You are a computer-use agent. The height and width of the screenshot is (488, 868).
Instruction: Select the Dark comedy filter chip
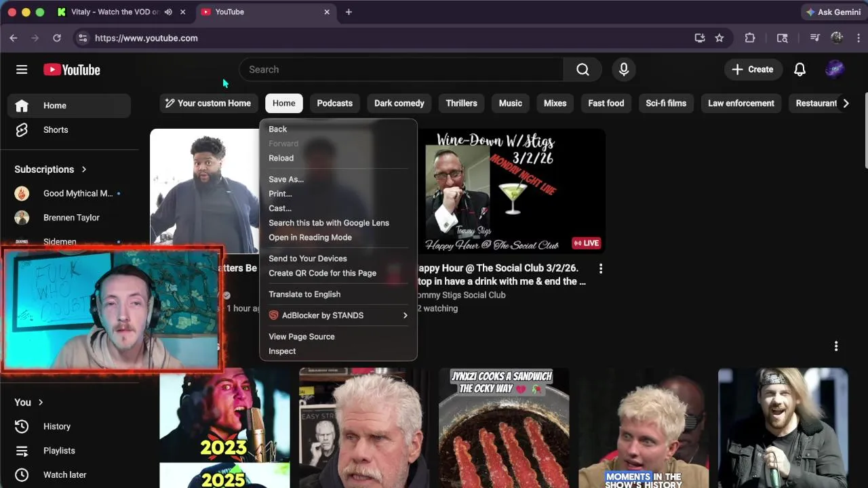399,103
